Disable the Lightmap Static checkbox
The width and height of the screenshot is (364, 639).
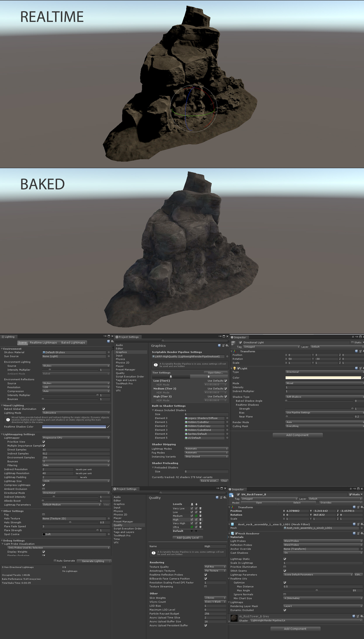pos(285,559)
